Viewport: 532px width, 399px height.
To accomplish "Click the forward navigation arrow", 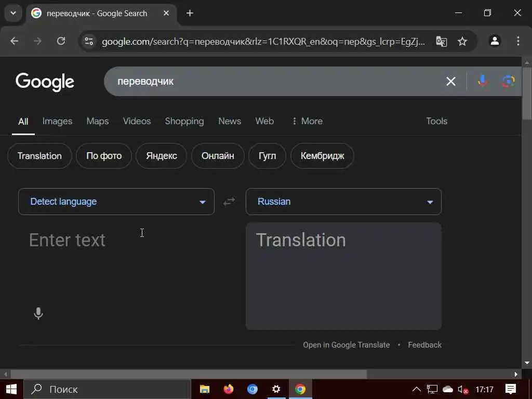I will [x=37, y=41].
